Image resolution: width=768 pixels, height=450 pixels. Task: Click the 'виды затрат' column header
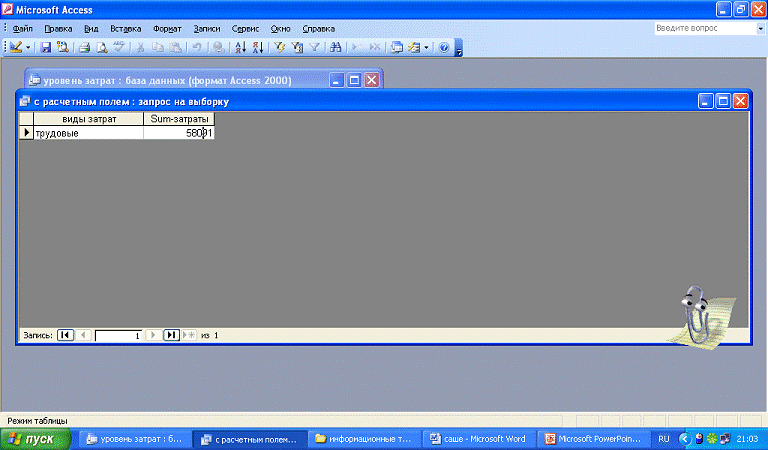click(x=89, y=119)
